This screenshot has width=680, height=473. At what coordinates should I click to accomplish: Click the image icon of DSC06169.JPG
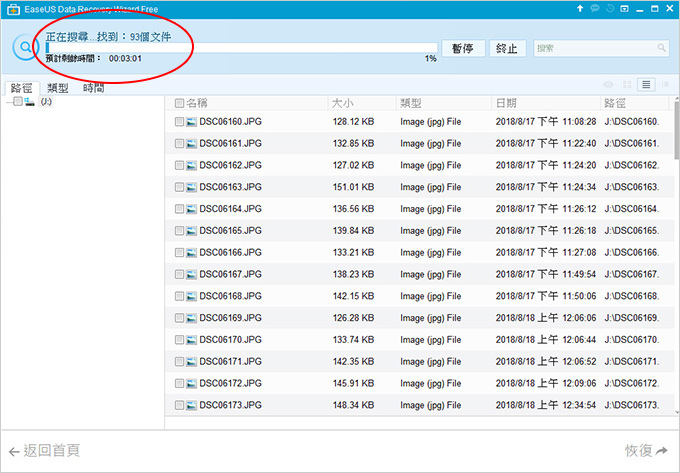[x=191, y=318]
